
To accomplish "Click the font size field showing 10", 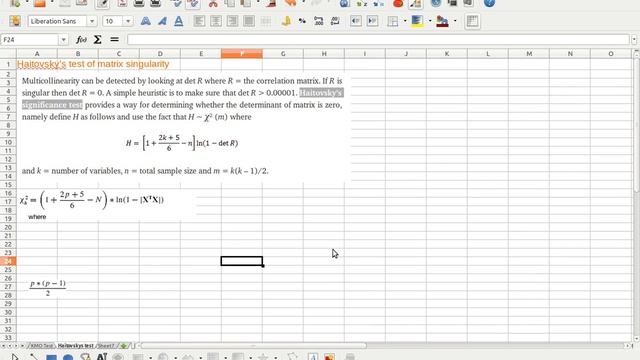I will [x=113, y=21].
